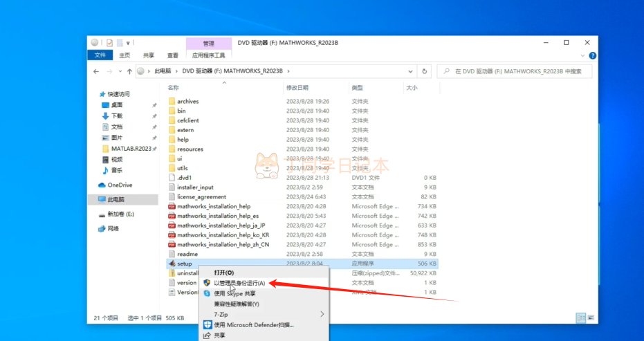The width and height of the screenshot is (644, 341).
Task: Click chevron after 此电脑 breadcrumb
Action: (176, 71)
